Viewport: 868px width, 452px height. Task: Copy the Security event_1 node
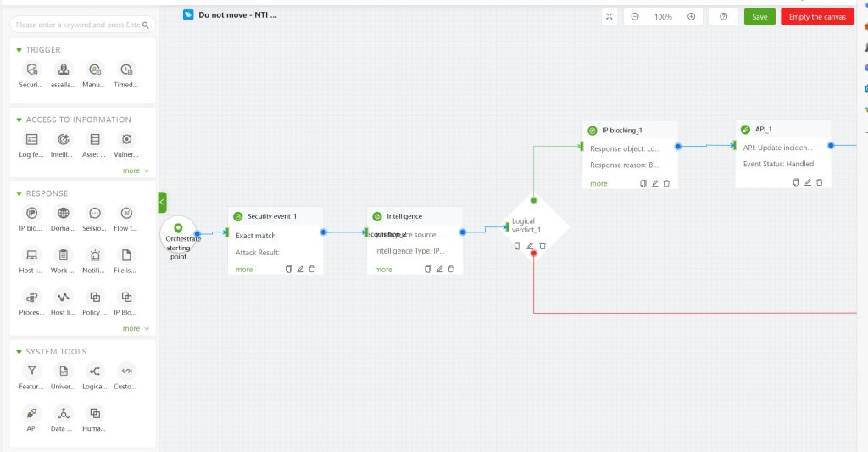pos(288,269)
